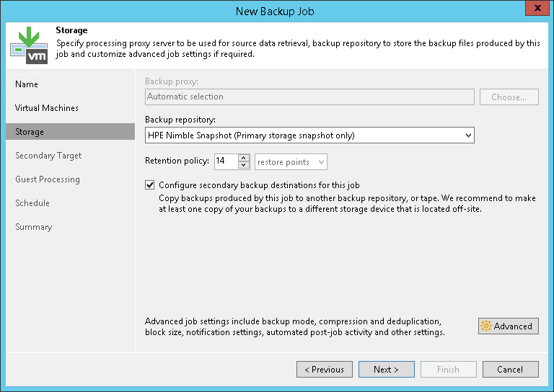
Task: Click the Backup proxy text field
Action: (309, 97)
